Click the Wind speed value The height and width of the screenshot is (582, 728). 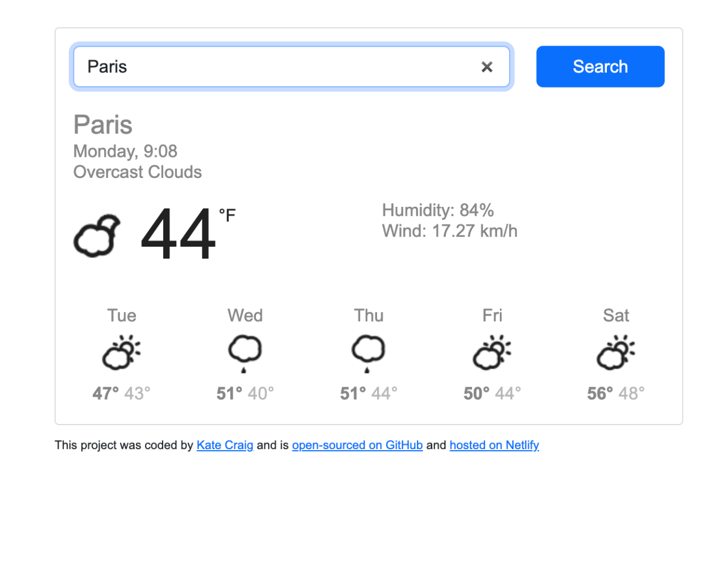(449, 231)
